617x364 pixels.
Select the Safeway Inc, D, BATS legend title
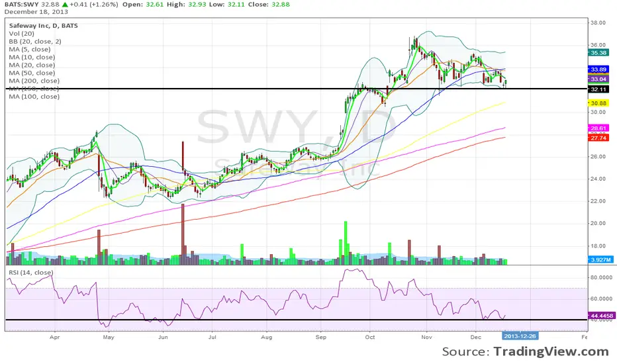click(x=43, y=26)
